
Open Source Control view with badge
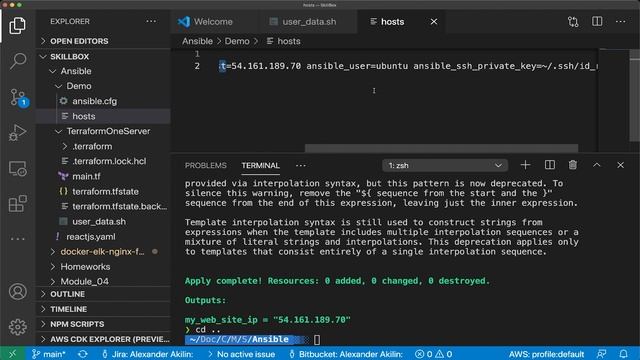coord(18,98)
